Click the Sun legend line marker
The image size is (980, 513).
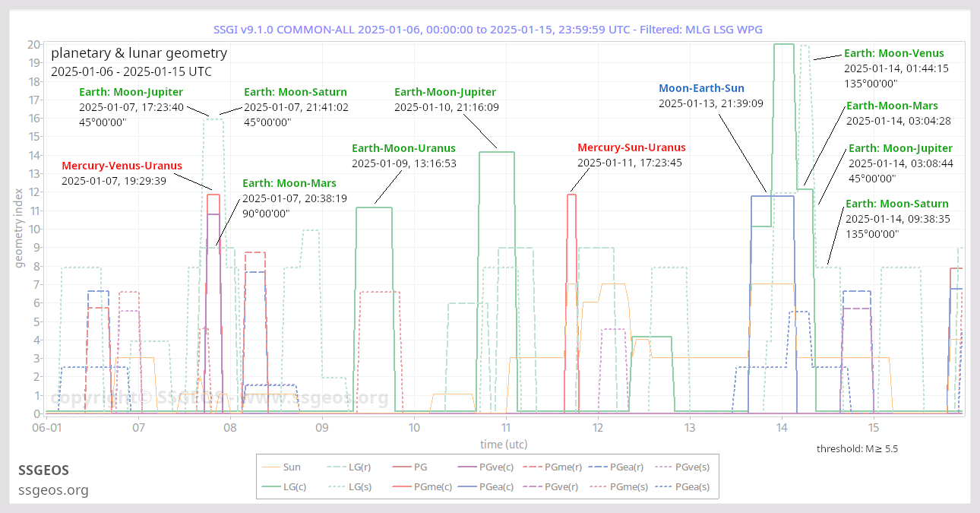coord(270,467)
